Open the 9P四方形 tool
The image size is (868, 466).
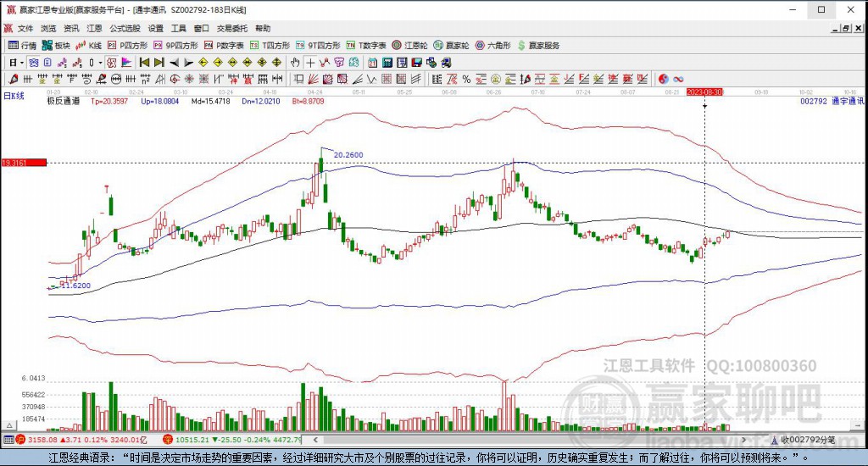coord(175,46)
